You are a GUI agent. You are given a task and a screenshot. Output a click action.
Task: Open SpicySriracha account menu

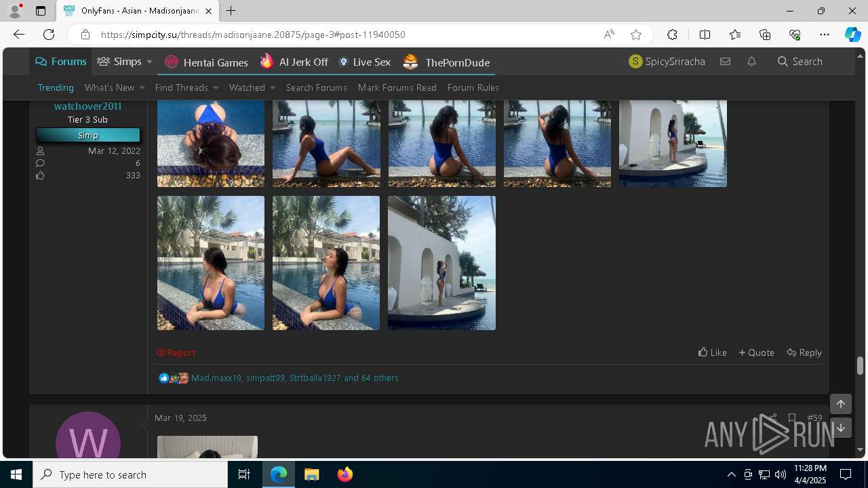click(x=667, y=62)
